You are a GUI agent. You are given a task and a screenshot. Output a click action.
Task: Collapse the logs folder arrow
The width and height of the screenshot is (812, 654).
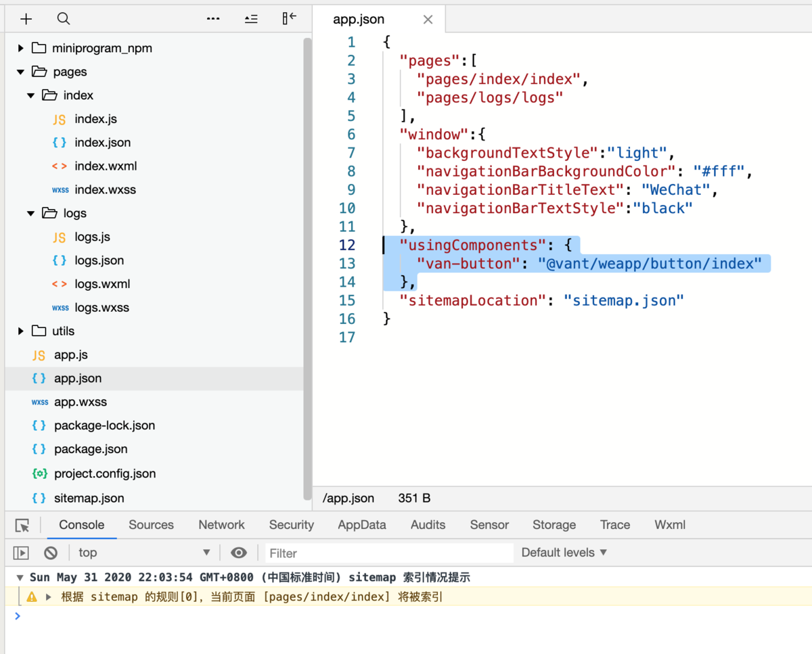(x=31, y=213)
